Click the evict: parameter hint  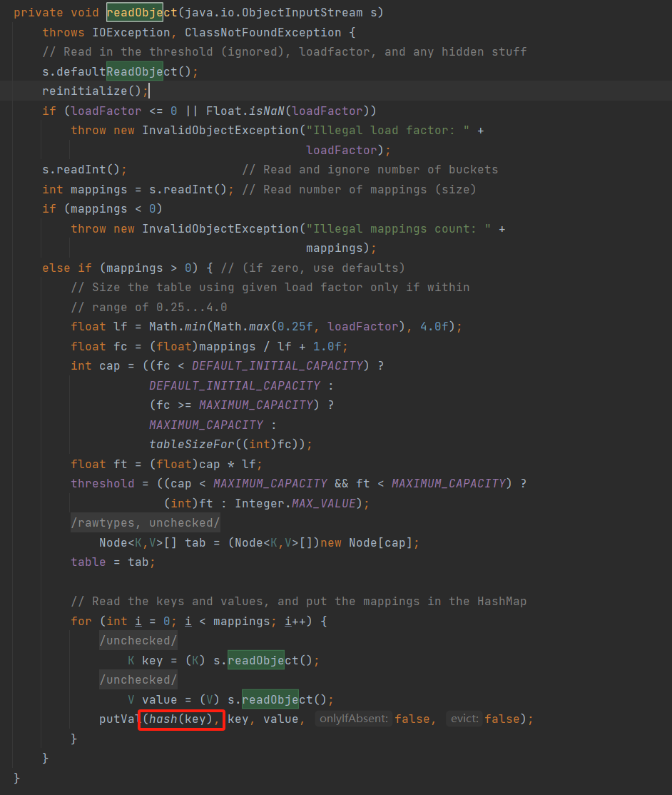pyautogui.click(x=464, y=719)
